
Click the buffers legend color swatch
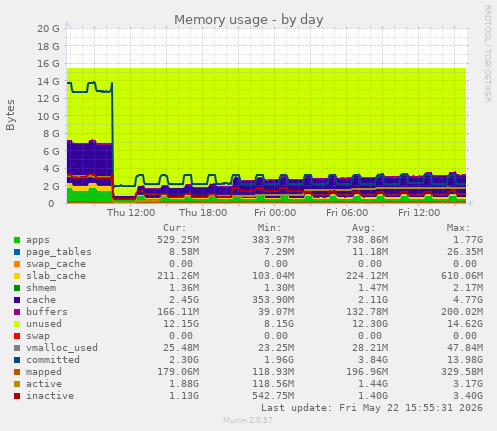(17, 312)
